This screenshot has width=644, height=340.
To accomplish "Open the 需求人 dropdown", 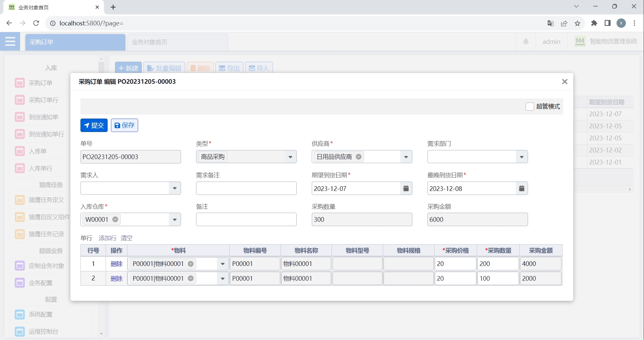I will (175, 188).
